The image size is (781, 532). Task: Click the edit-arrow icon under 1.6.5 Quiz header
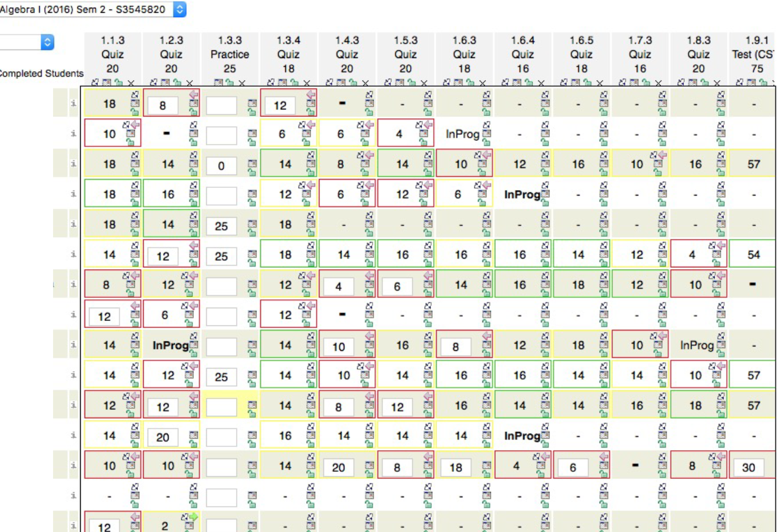click(564, 83)
